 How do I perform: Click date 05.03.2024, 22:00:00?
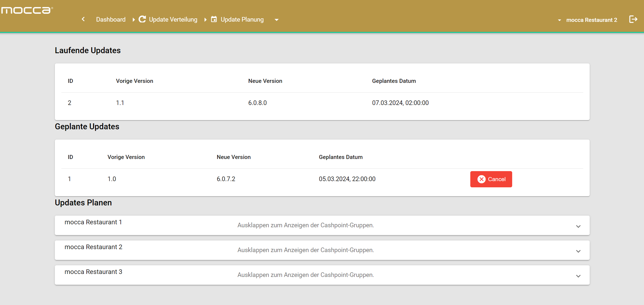(347, 179)
